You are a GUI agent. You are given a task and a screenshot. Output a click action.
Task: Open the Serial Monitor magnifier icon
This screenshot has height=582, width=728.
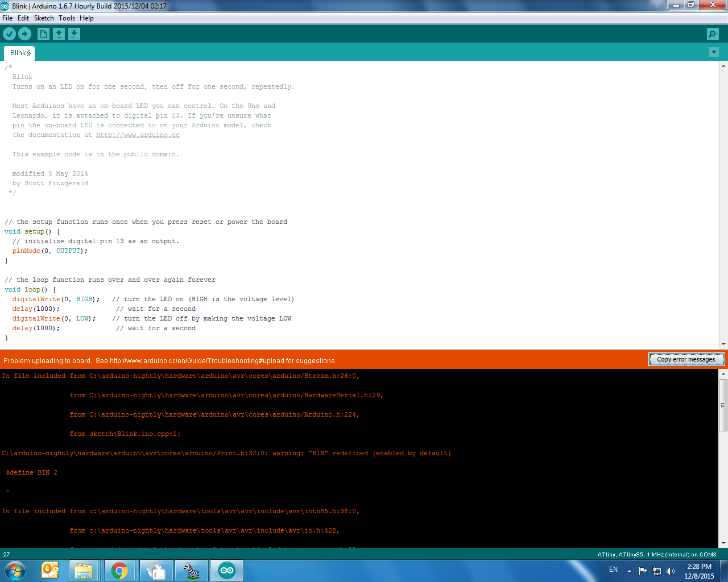(713, 34)
